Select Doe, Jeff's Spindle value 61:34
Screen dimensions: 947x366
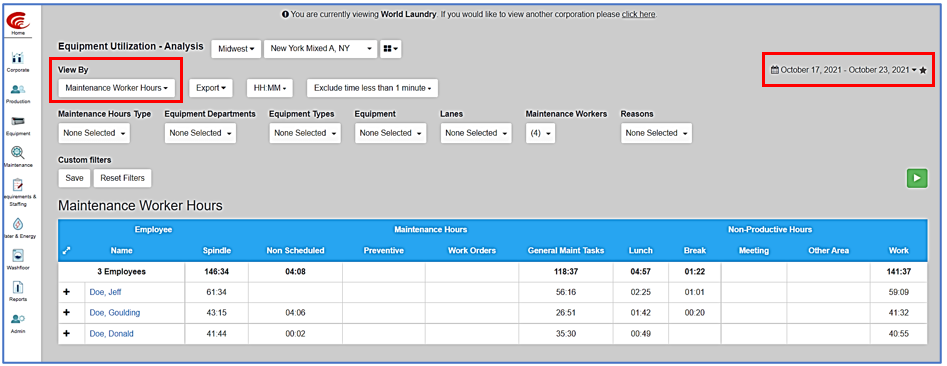pos(217,292)
